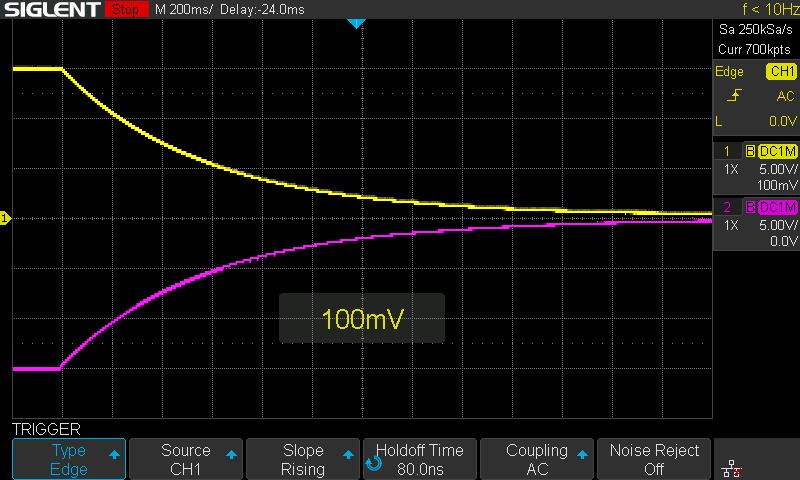The height and width of the screenshot is (480, 800).
Task: Click the red Stop acquisition indicator
Action: (126, 9)
